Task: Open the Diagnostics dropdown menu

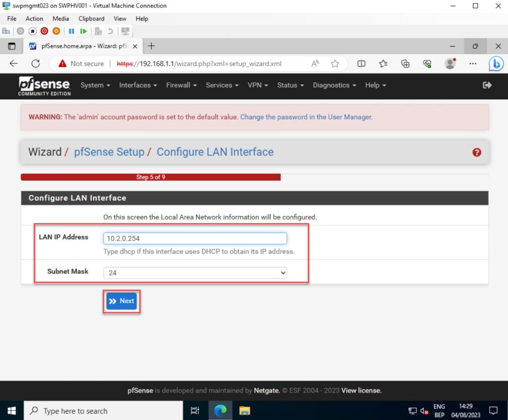Action: click(x=334, y=85)
